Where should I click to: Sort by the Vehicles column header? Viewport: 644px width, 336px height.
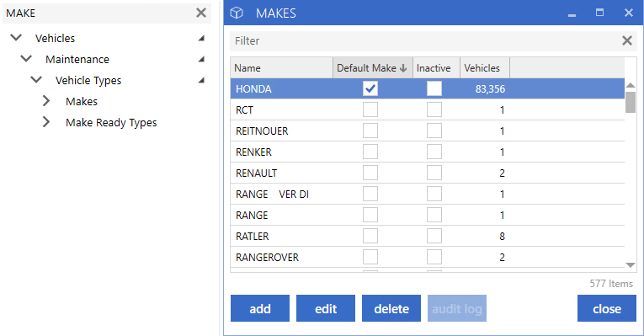click(x=485, y=67)
